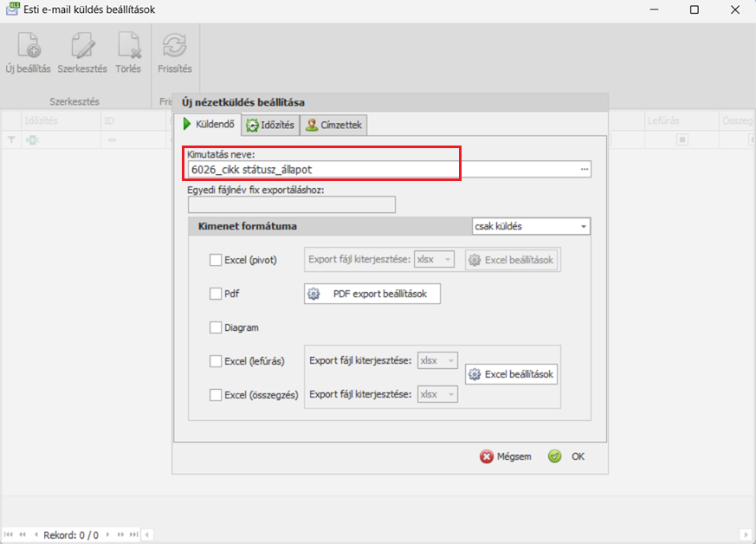This screenshot has height=544, width=756.
Task: Toggle the Diagram checkbox
Action: (x=216, y=327)
